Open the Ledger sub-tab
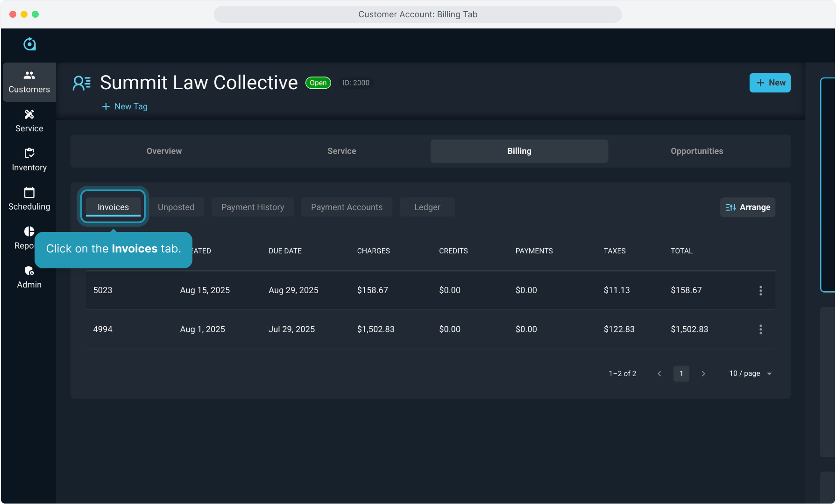The height and width of the screenshot is (504, 836). pyautogui.click(x=427, y=207)
